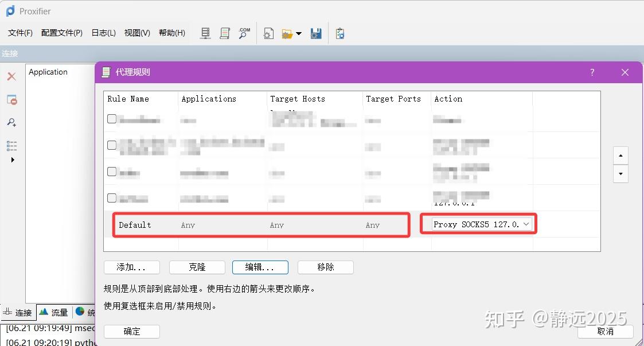Switch to the 流量 tab at the bottom

coord(54,312)
